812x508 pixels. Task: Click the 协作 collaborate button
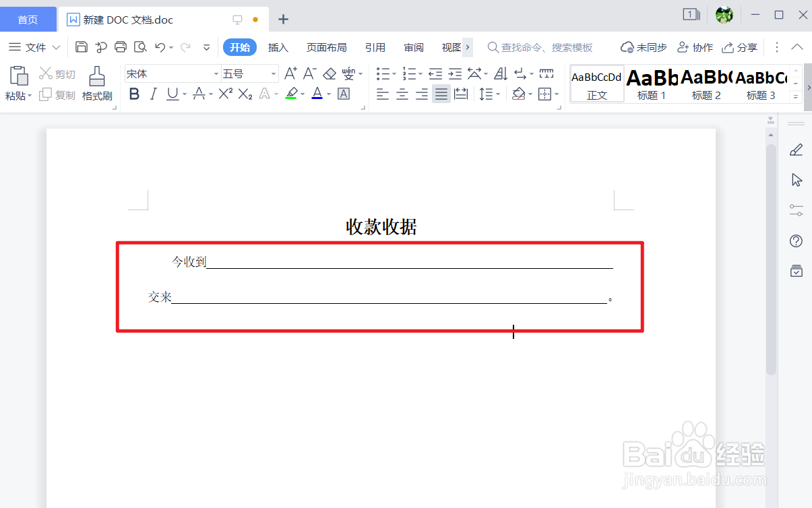pyautogui.click(x=695, y=47)
